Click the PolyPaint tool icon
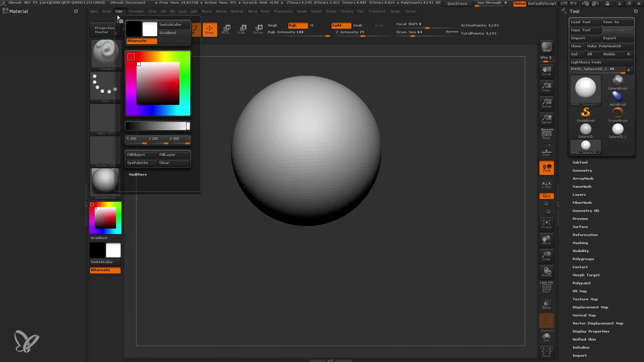This screenshot has width=644, height=362. pos(582,283)
